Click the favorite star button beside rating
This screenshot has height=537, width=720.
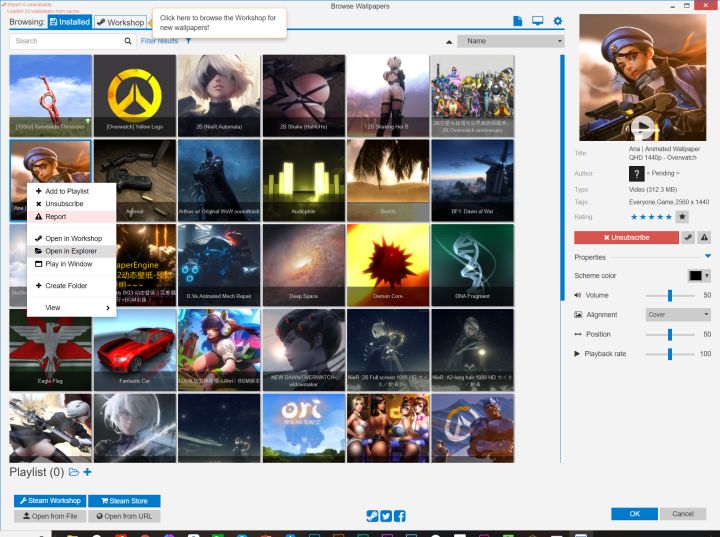tap(682, 216)
